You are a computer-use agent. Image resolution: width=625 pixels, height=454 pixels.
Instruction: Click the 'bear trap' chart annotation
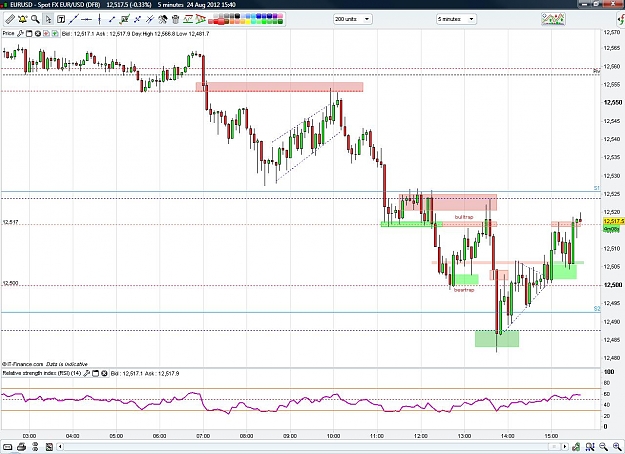tap(464, 290)
